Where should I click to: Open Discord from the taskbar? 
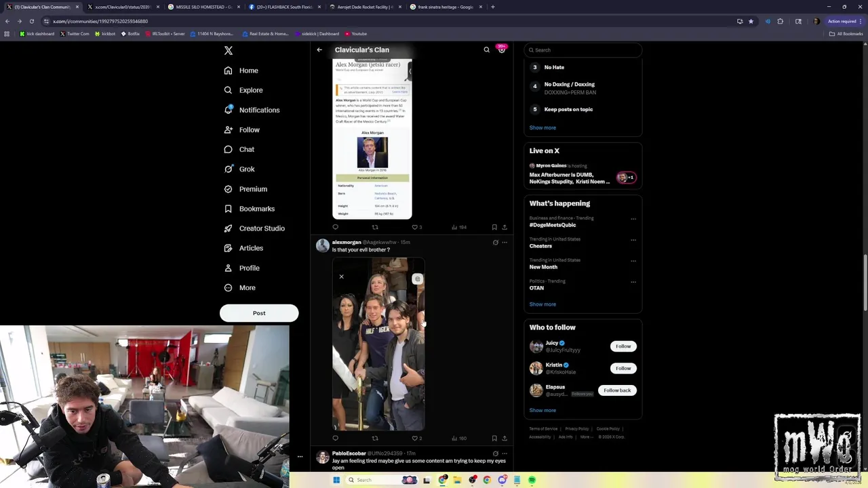[502, 480]
